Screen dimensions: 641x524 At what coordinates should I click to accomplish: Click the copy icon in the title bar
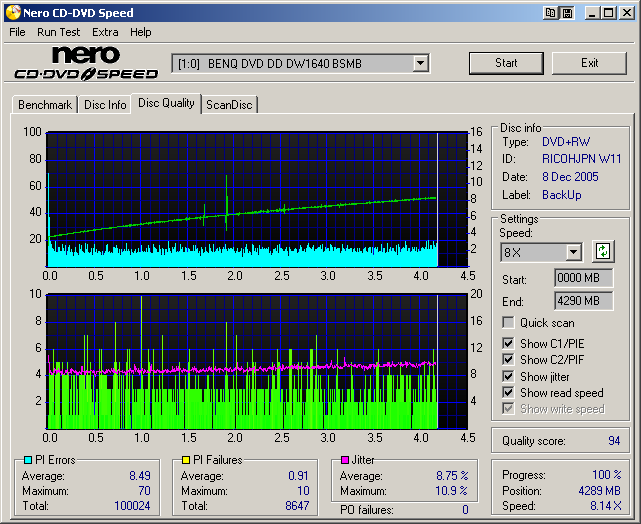point(551,13)
